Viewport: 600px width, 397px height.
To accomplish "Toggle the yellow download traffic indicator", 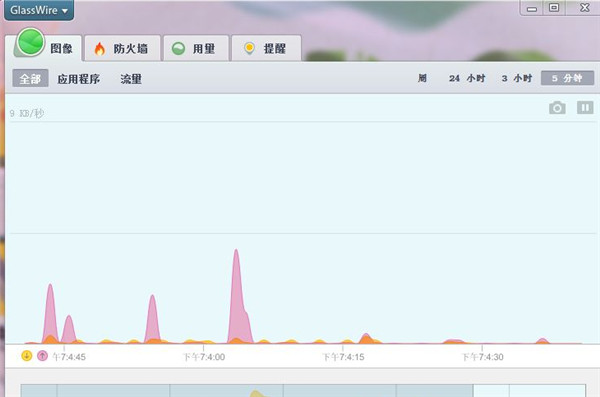I will click(26, 356).
